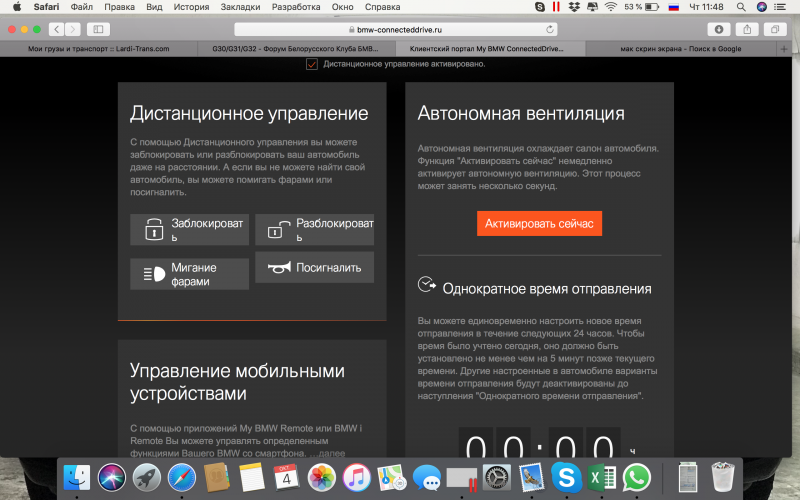The width and height of the screenshot is (800, 500).
Task: Open the Вид menu
Action: tap(154, 7)
